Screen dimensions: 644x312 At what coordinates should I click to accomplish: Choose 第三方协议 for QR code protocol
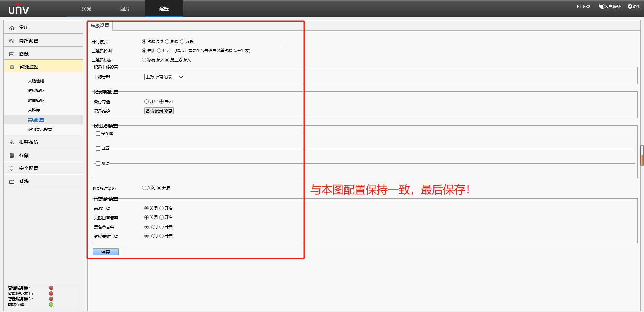tap(167, 60)
